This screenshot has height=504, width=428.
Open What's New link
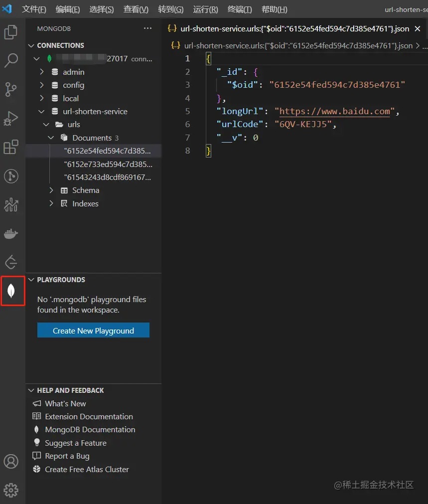click(65, 403)
